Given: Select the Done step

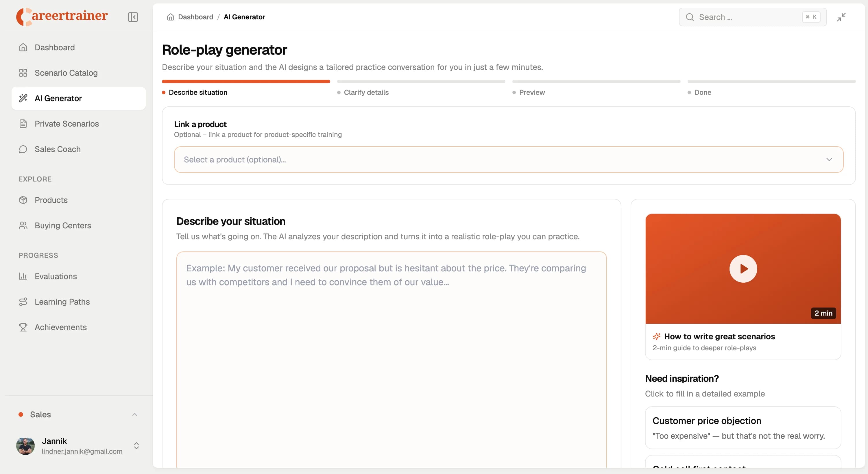Looking at the screenshot, I should point(703,92).
